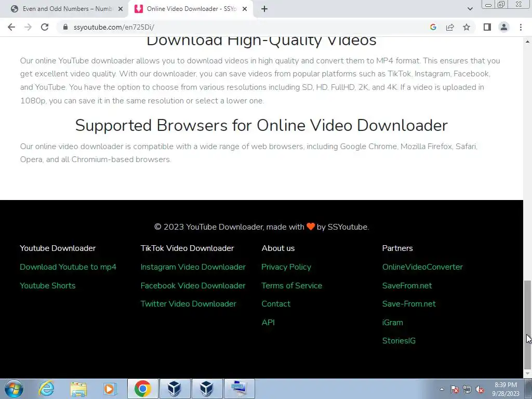This screenshot has width=532, height=399.
Task: Click the scrollbar down arrow
Action: tap(527, 374)
